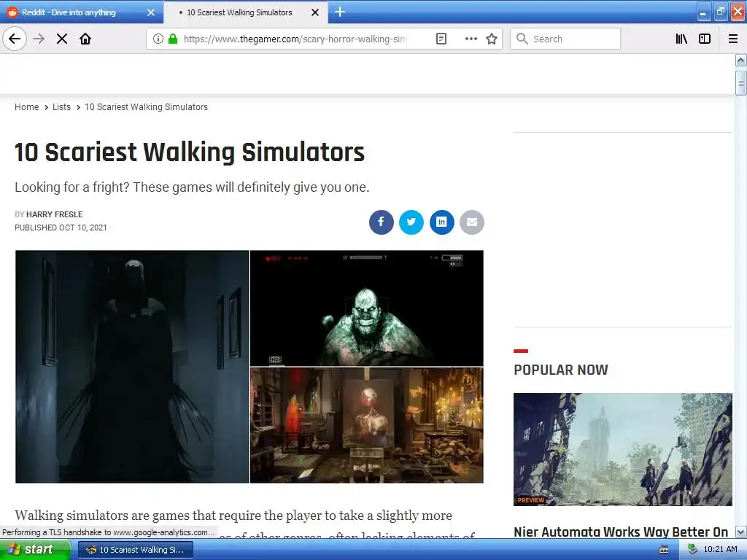
Task: Open the Firefox home page
Action: click(85, 39)
